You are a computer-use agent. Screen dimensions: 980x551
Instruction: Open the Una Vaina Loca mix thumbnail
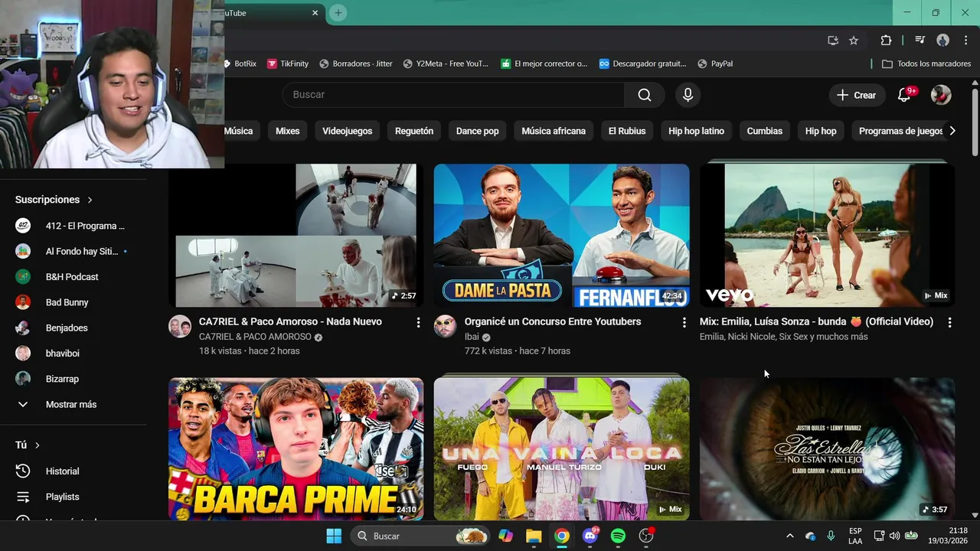pyautogui.click(x=561, y=449)
